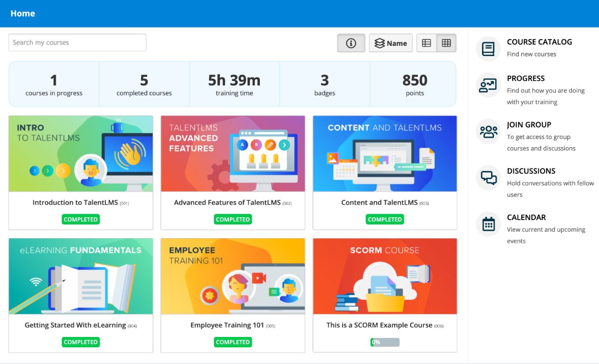
Task: Switch to list view layout
Action: (427, 43)
